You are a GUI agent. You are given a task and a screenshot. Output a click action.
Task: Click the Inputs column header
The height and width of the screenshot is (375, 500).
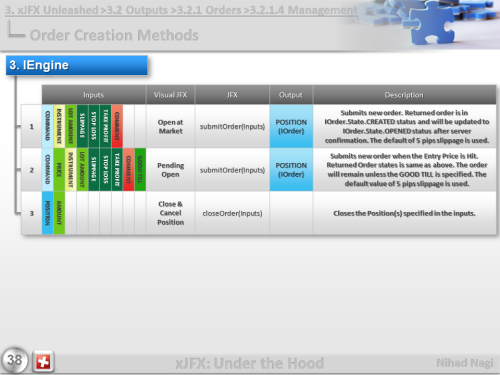(x=94, y=95)
